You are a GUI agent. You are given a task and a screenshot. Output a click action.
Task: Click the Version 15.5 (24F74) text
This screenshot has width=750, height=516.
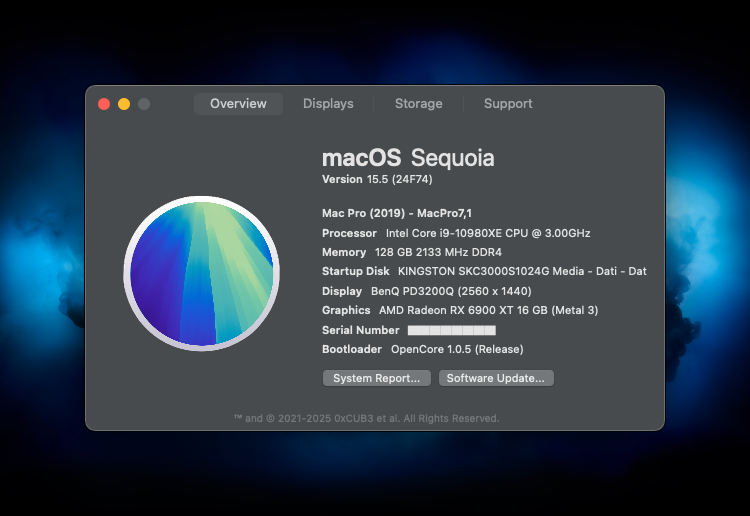point(377,179)
